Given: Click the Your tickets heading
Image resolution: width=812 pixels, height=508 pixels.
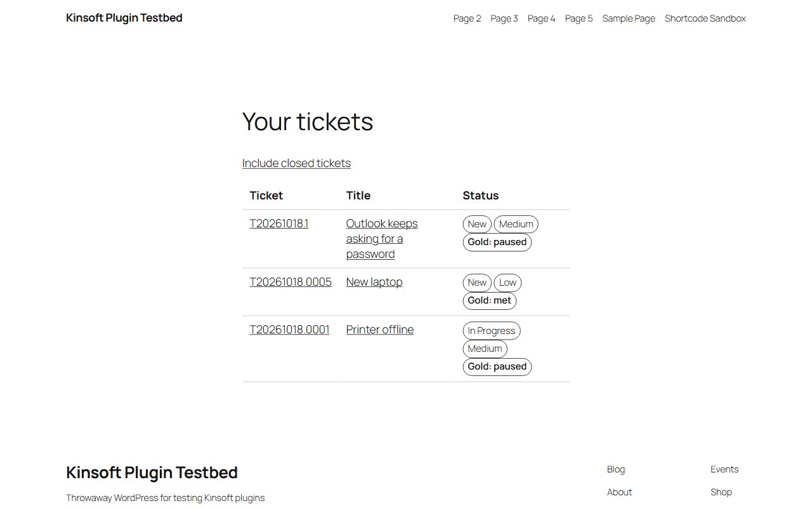Looking at the screenshot, I should tap(308, 121).
